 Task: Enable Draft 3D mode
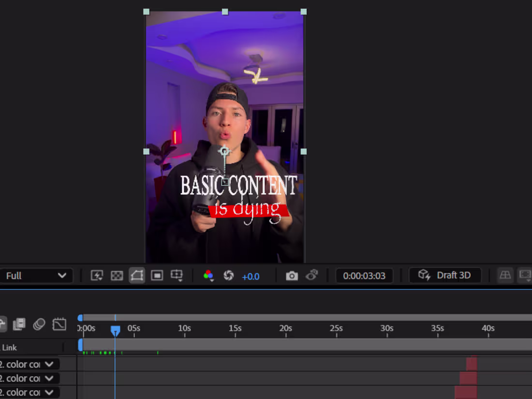(x=445, y=275)
